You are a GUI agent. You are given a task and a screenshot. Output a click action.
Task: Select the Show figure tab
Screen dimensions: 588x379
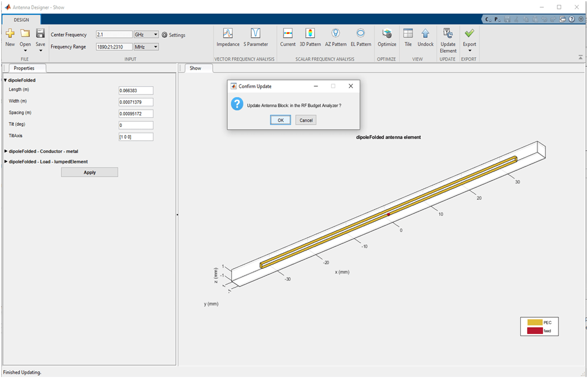(195, 68)
